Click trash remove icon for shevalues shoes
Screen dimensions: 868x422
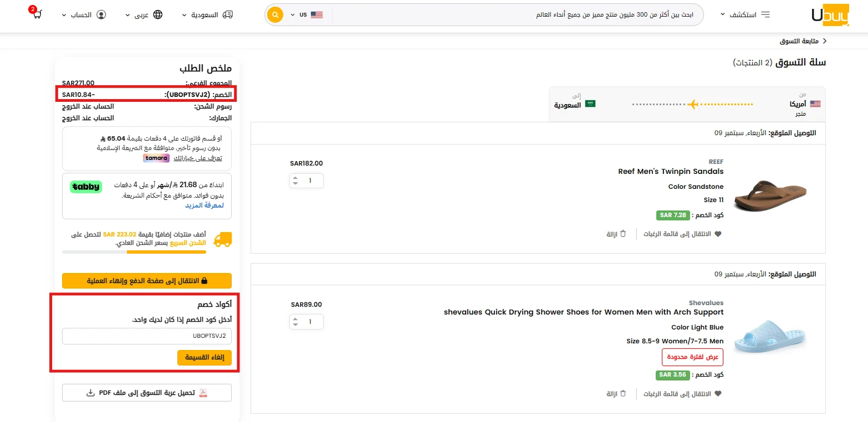point(623,394)
